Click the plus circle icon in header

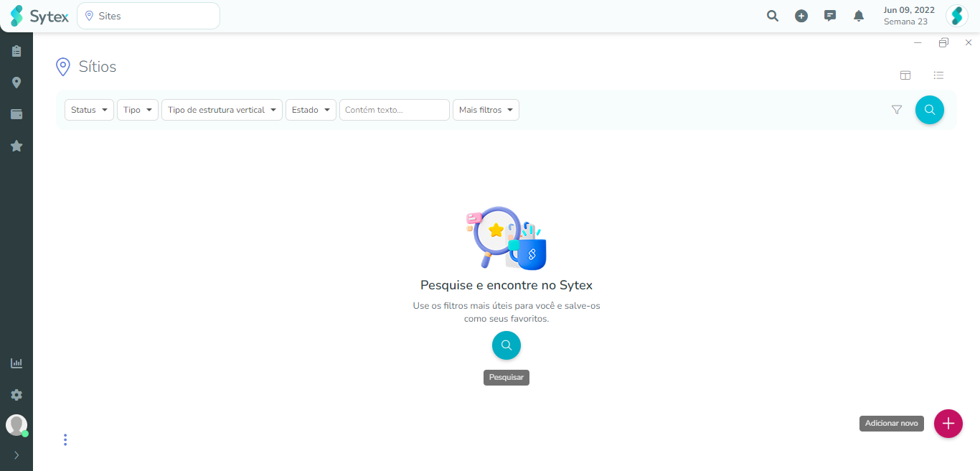click(x=801, y=16)
